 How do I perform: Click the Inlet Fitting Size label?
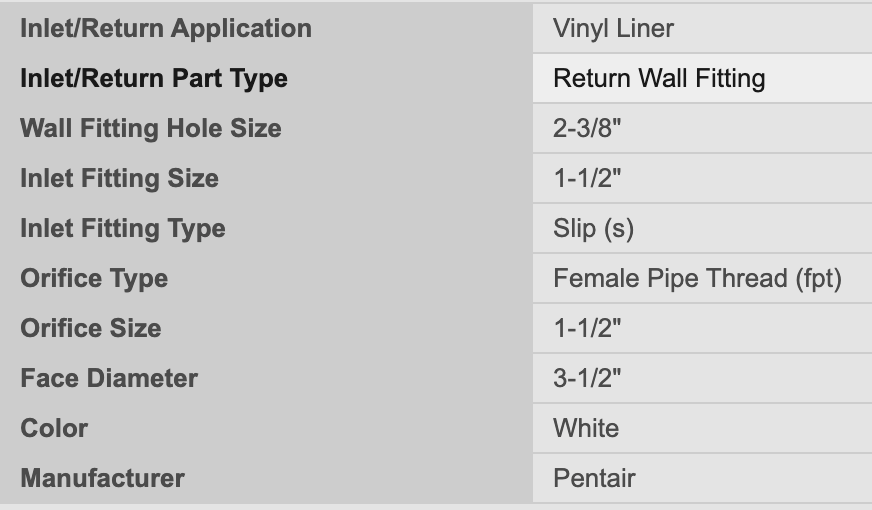119,178
